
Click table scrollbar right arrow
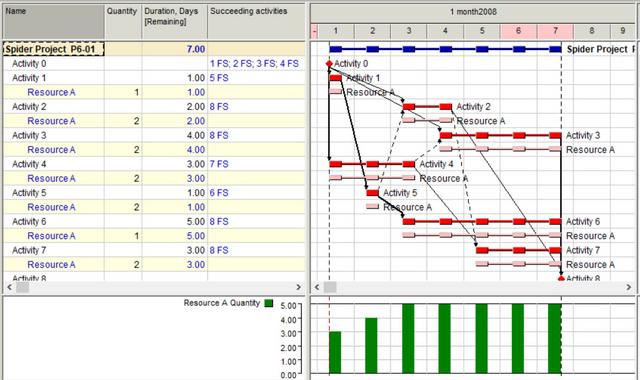(299, 287)
